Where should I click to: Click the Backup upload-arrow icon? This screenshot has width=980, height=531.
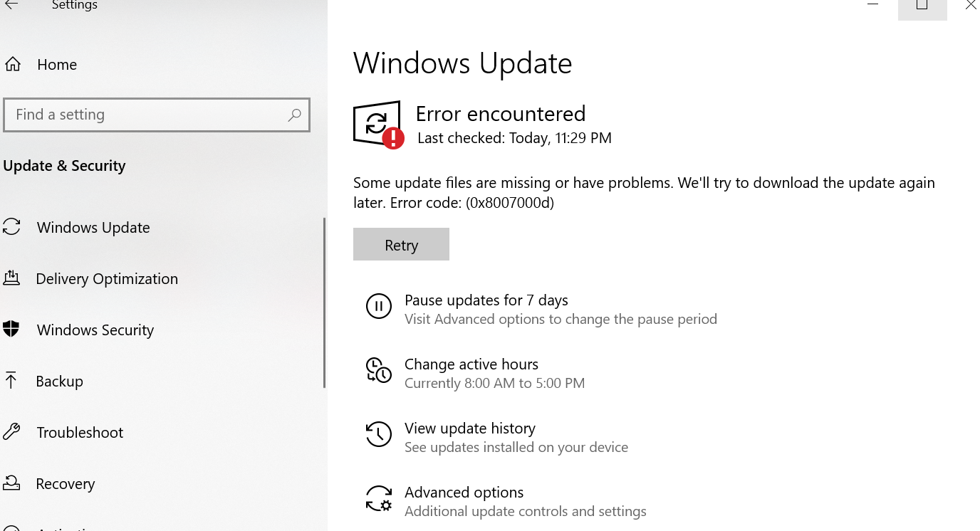click(x=12, y=380)
